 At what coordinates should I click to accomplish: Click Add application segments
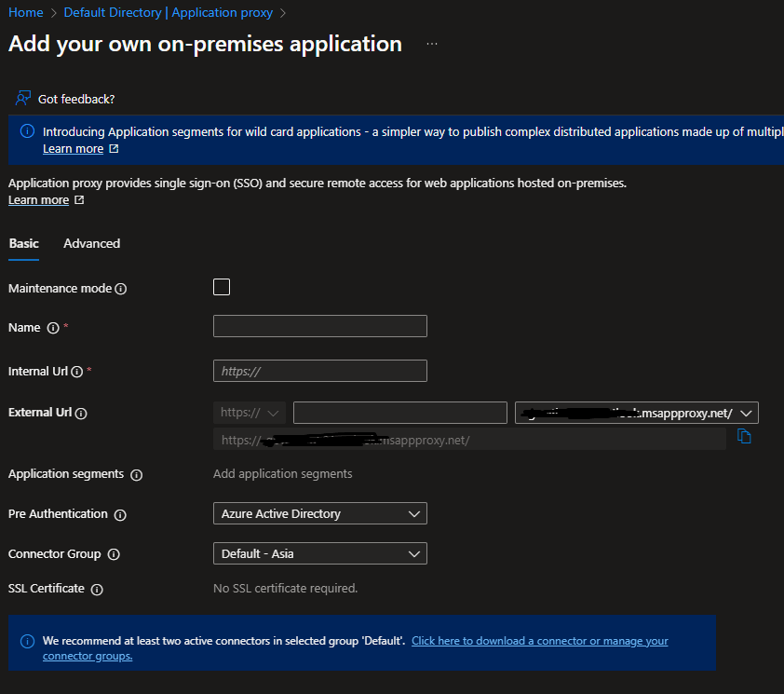coord(282,473)
